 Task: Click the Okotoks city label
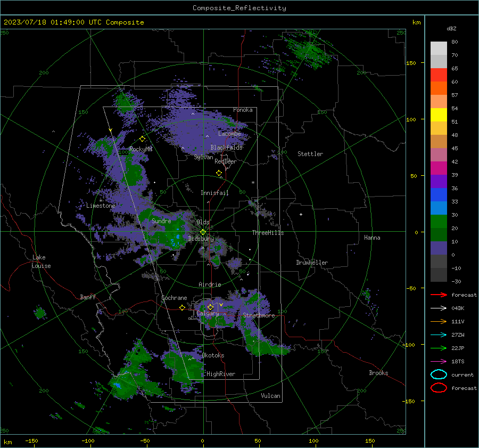[213, 355]
